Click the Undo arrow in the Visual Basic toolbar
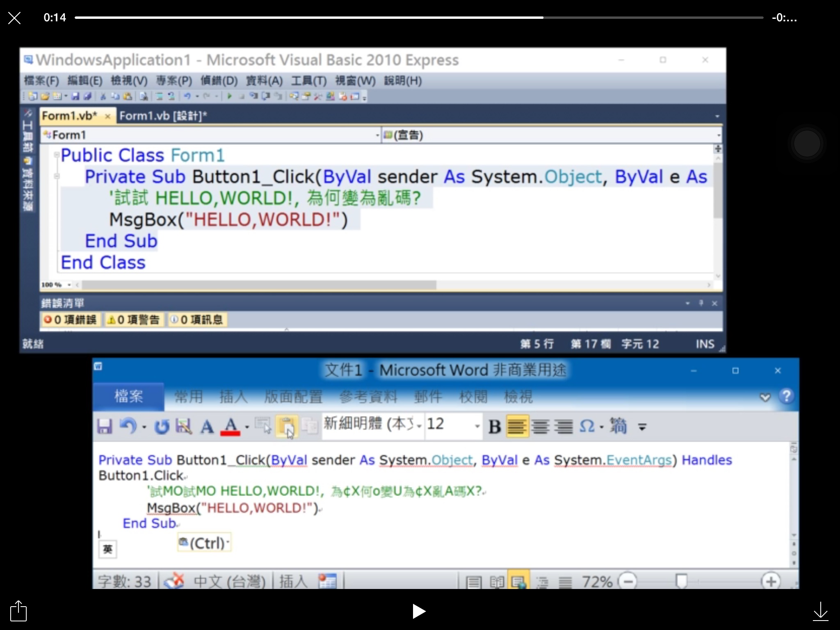Screen dimensions: 840x630 187,96
